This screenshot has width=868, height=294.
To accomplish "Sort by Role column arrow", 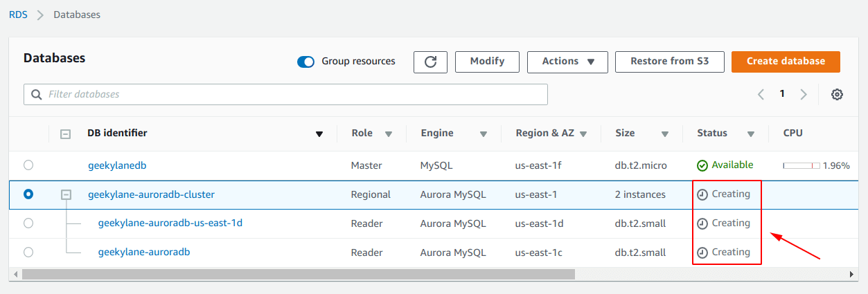I will (389, 134).
